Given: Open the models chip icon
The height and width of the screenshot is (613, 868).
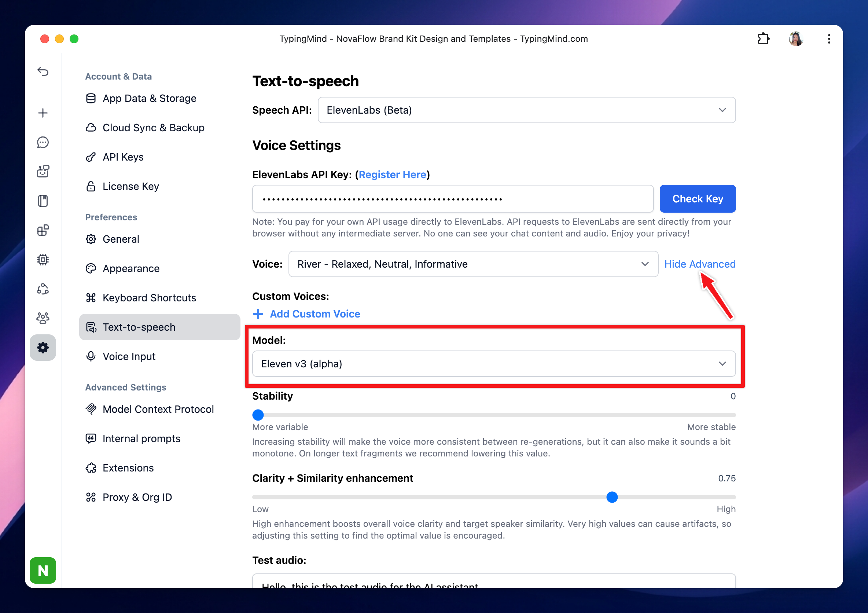Looking at the screenshot, I should (x=43, y=260).
